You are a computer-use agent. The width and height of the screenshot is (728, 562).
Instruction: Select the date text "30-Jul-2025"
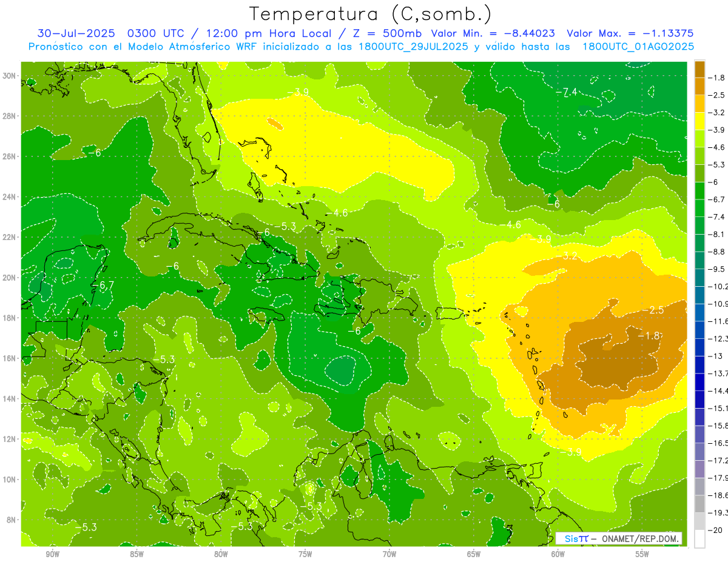pyautogui.click(x=76, y=33)
